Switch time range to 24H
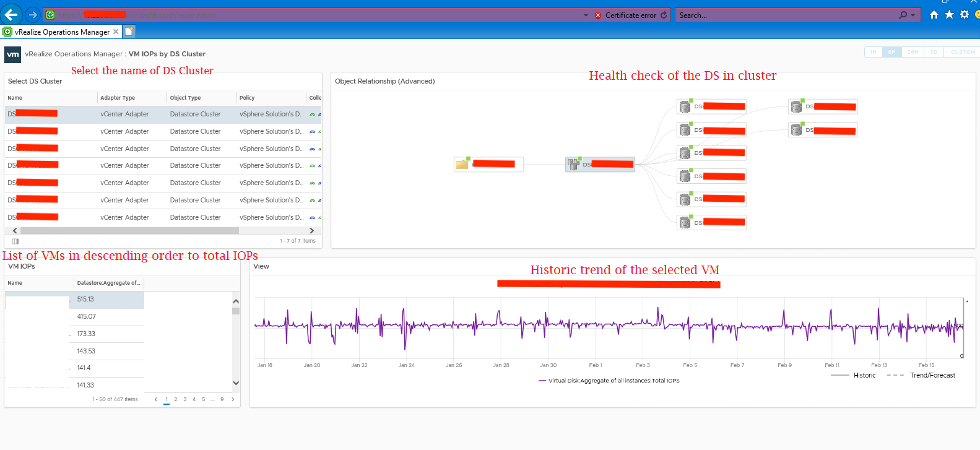This screenshot has height=450, width=980. click(913, 53)
